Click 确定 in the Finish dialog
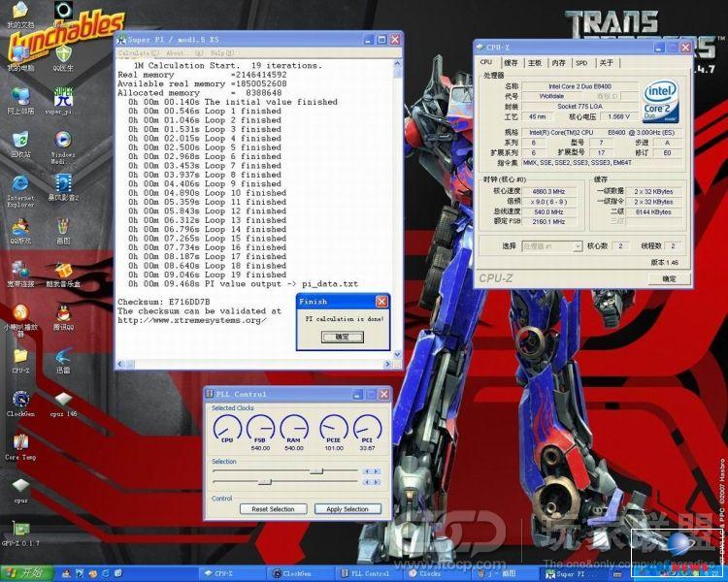This screenshot has height=582, width=728. point(343,337)
